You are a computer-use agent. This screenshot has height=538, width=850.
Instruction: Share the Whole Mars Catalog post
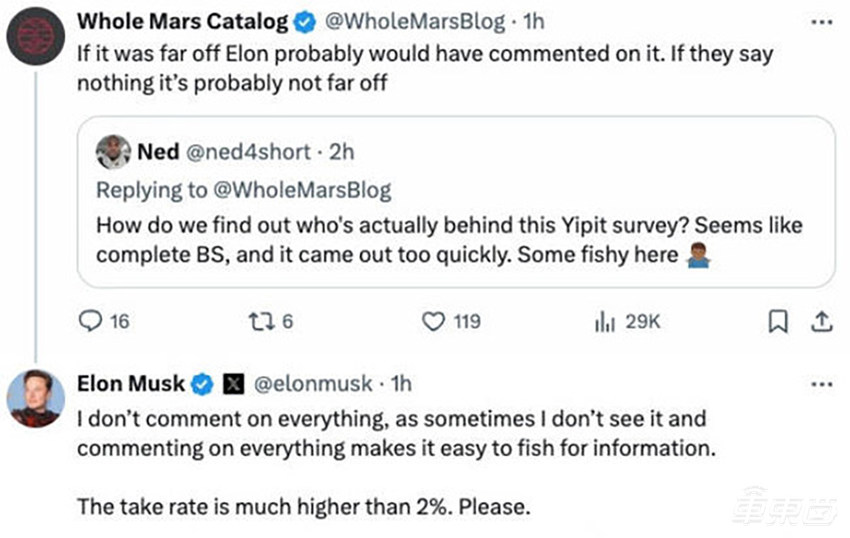820,321
